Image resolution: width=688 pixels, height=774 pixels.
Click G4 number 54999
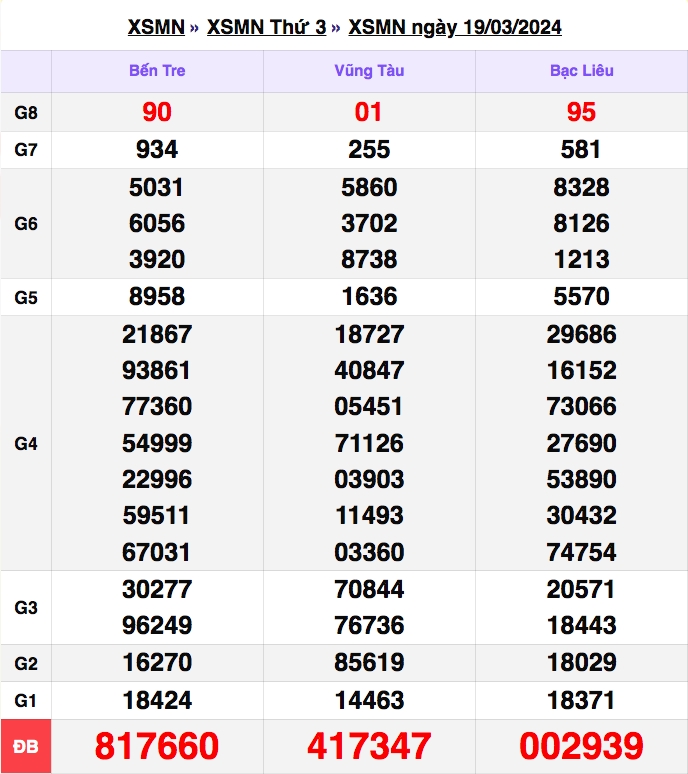coord(157,443)
